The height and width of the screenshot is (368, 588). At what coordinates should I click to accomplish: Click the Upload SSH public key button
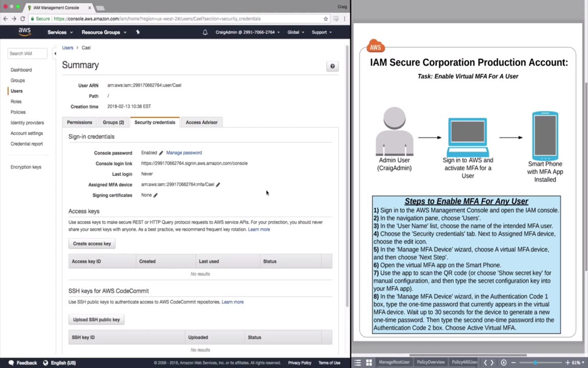coord(96,319)
